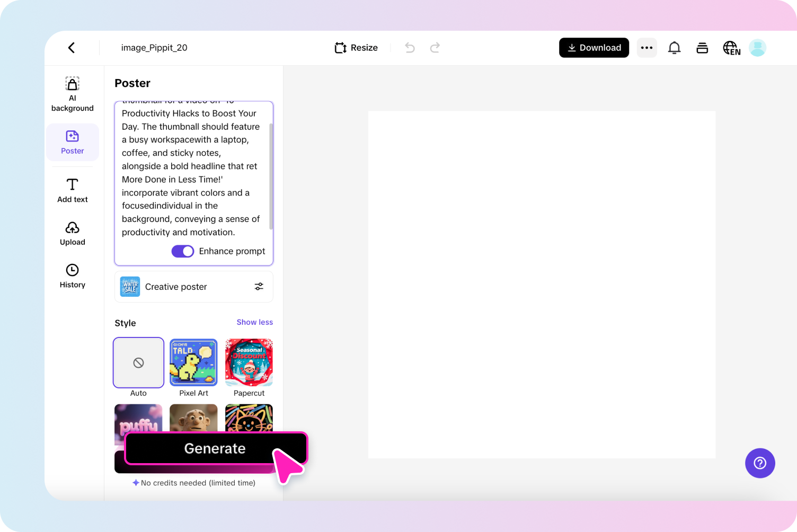Viewport: 797px width, 532px height.
Task: Select the clay character style thumbnail
Action: pyautogui.click(x=193, y=418)
